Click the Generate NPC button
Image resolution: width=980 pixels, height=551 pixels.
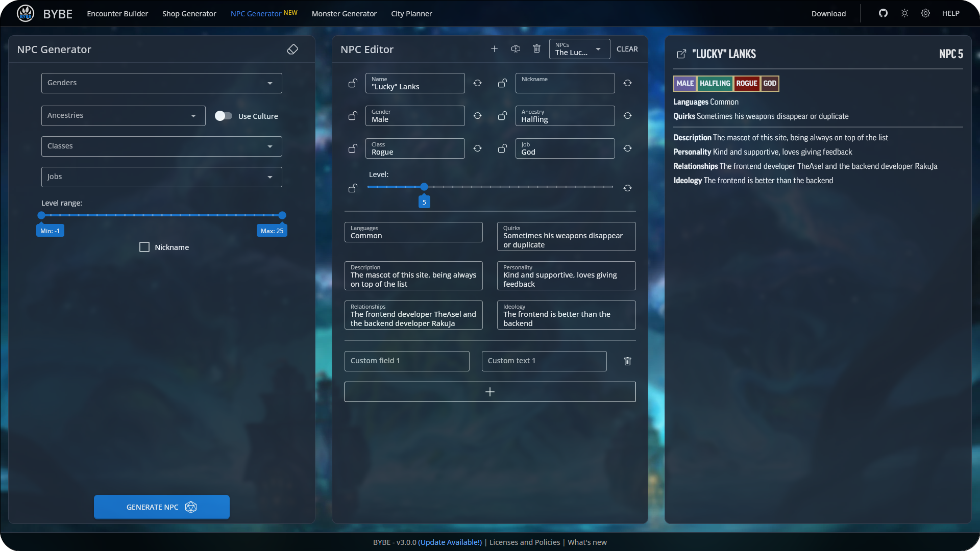click(161, 507)
